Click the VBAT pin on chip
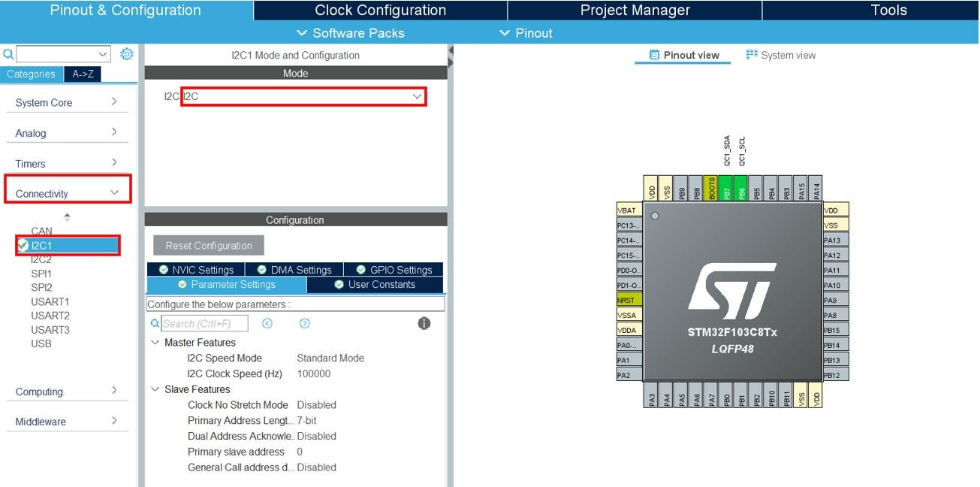 coord(629,210)
